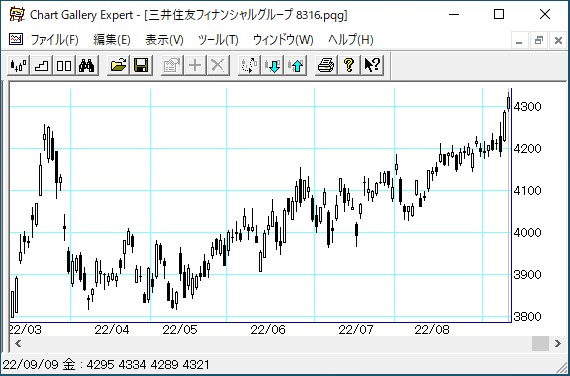Print the chart using the printer icon

click(x=326, y=66)
